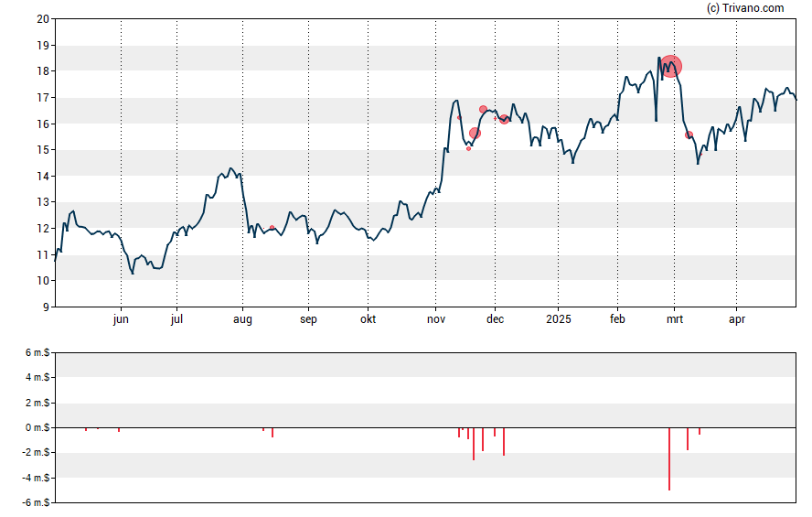
Task: Click the '-6 m.$' volume axis label
Action: [36, 503]
